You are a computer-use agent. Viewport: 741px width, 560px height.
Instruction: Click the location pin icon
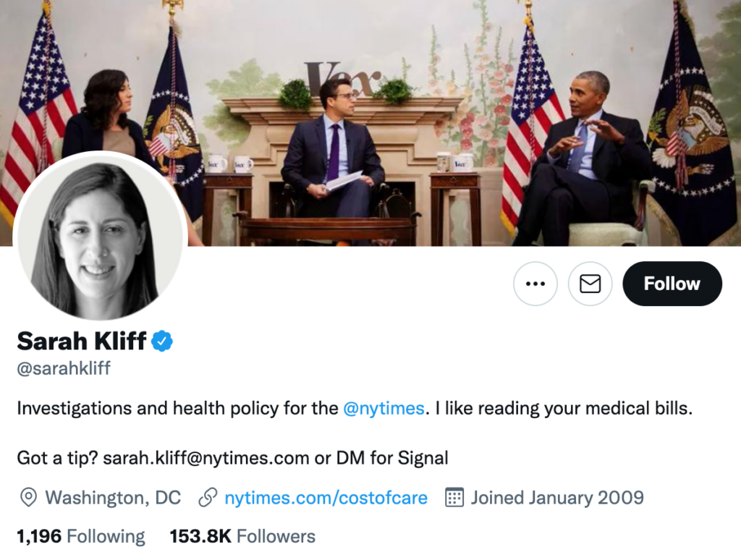click(28, 498)
